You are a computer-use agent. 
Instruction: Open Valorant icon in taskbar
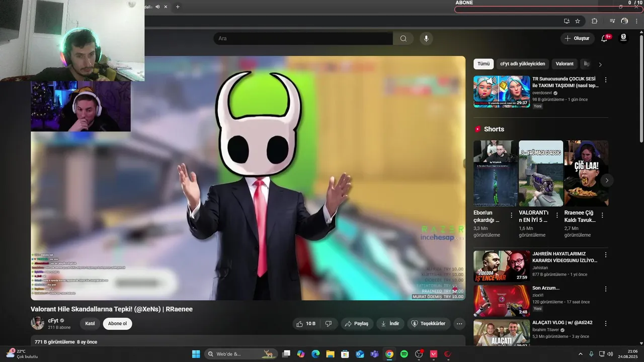pyautogui.click(x=434, y=354)
